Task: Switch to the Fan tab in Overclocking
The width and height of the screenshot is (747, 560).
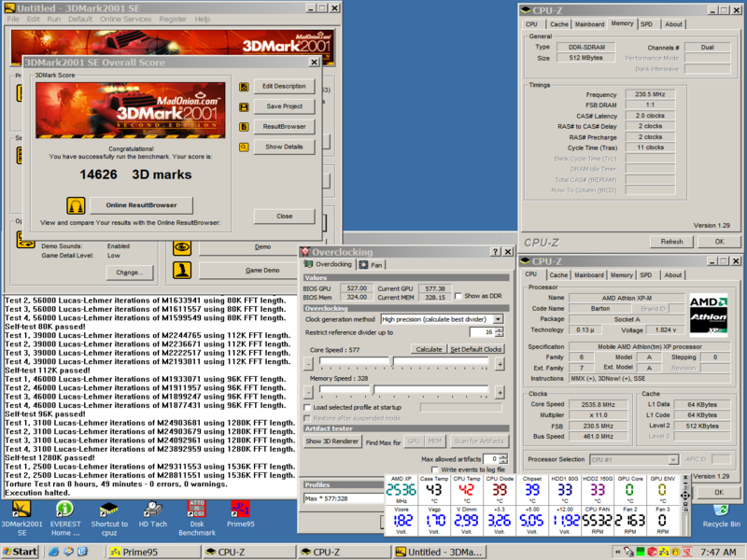Action: 372,264
